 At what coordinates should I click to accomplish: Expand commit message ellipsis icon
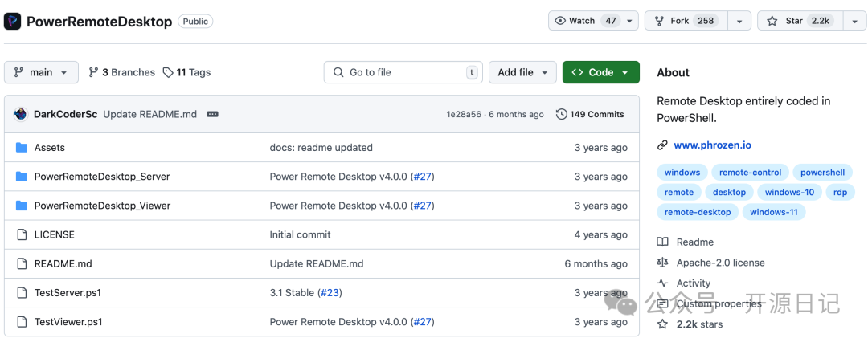212,114
